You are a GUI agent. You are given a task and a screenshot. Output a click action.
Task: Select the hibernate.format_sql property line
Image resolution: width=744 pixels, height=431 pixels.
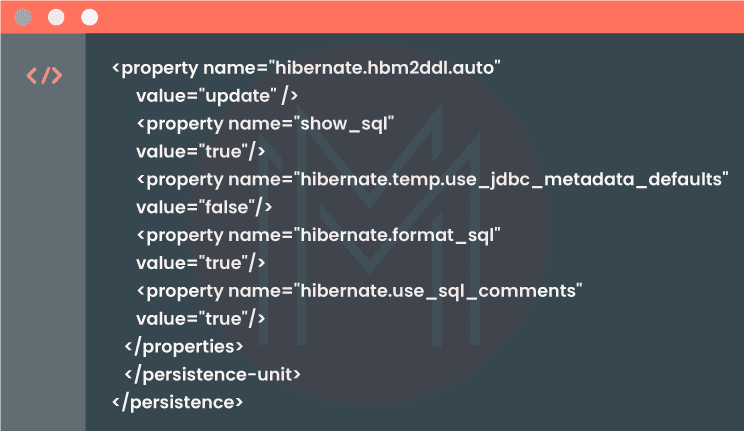click(x=318, y=235)
